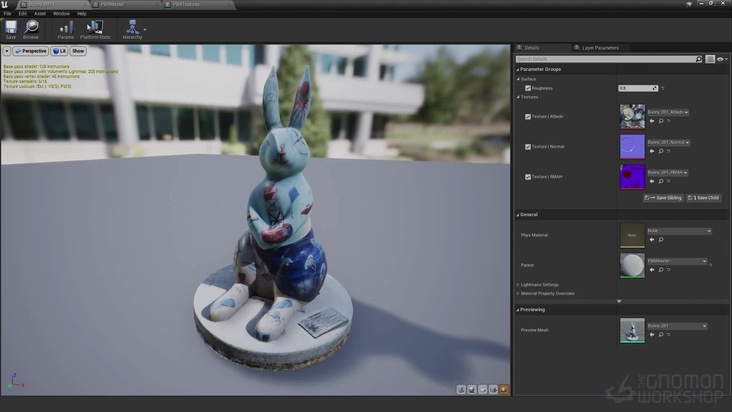The width and height of the screenshot is (732, 412).
Task: Collapse the Textures group
Action: [518, 97]
